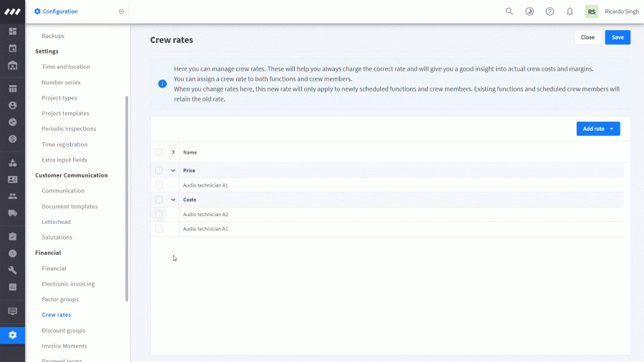Click the RS user avatar
This screenshot has width=644, height=362.
pyautogui.click(x=592, y=11)
